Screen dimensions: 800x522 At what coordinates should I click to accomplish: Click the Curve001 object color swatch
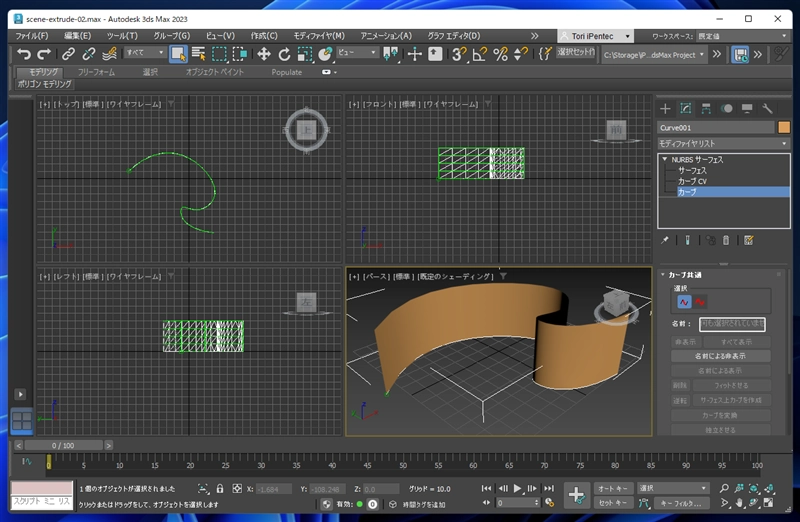coord(784,128)
